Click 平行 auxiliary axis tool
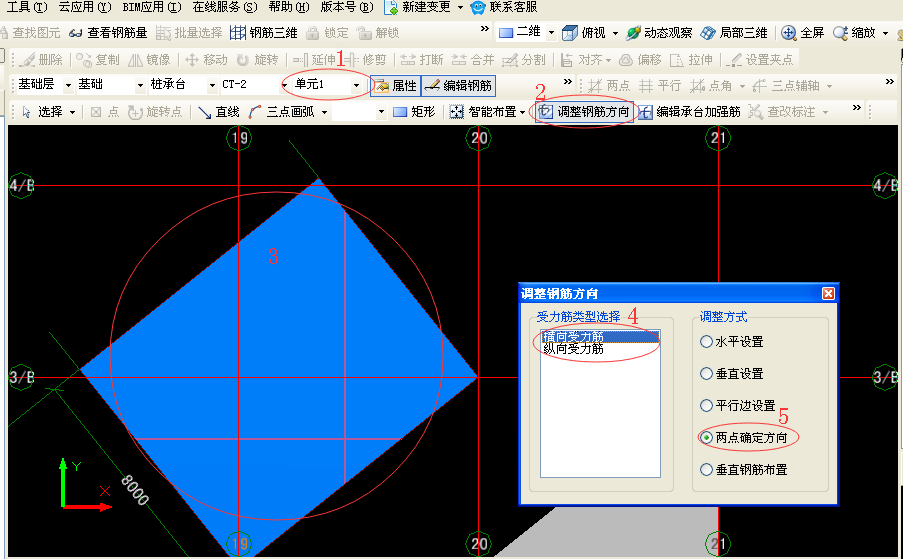 (x=660, y=86)
